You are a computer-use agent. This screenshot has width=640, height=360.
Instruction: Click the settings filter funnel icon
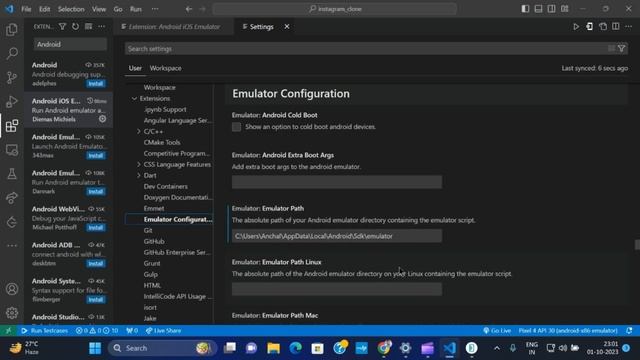622,49
